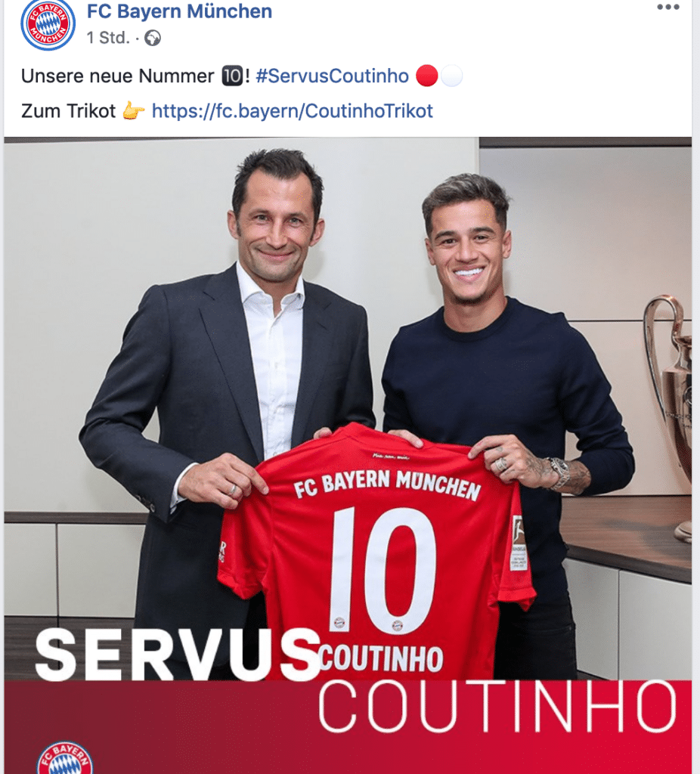Open the 1 Std. post timestamp
700x774 pixels.
pyautogui.click(x=108, y=38)
